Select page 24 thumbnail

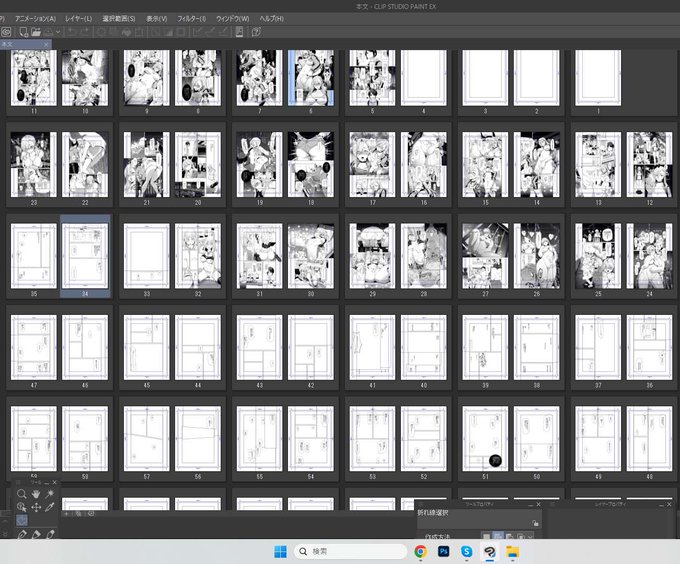[649, 256]
